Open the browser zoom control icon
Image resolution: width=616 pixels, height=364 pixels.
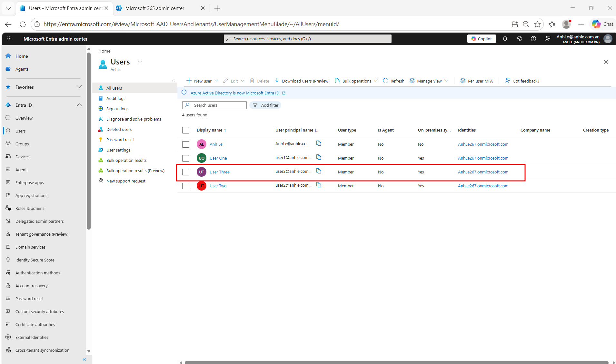pyautogui.click(x=526, y=24)
